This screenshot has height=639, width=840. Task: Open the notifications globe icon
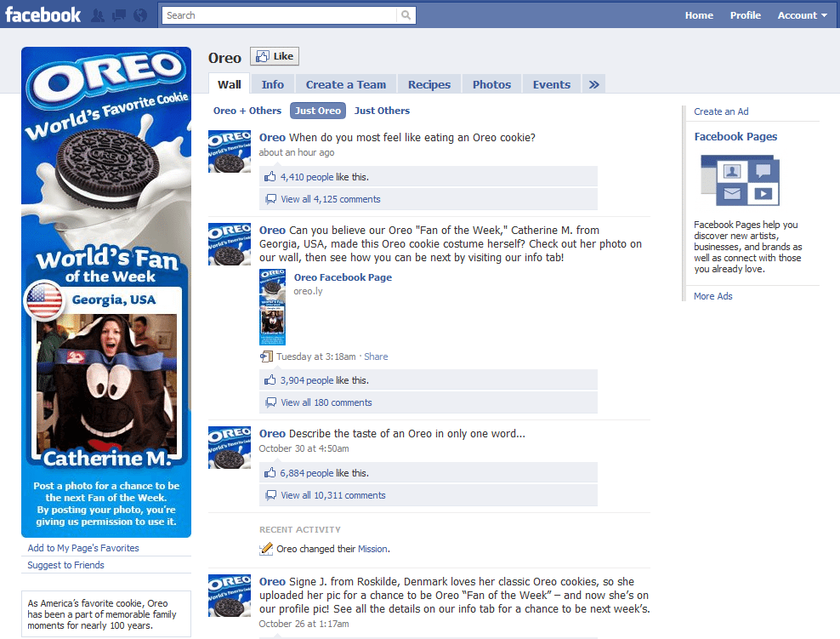pyautogui.click(x=139, y=15)
